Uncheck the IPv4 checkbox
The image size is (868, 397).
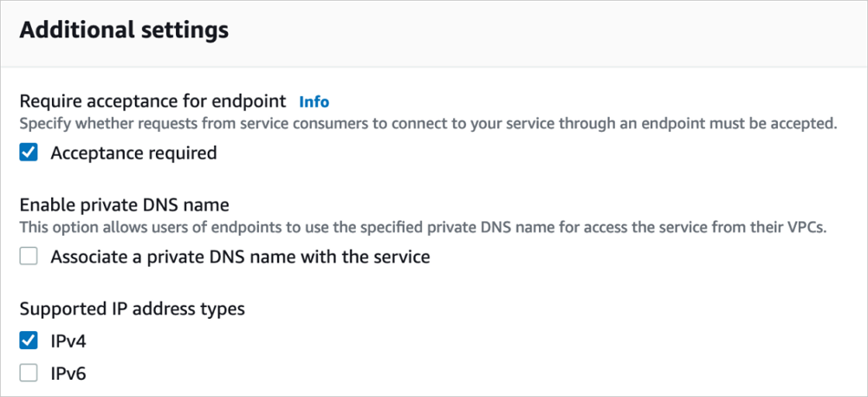[29, 341]
